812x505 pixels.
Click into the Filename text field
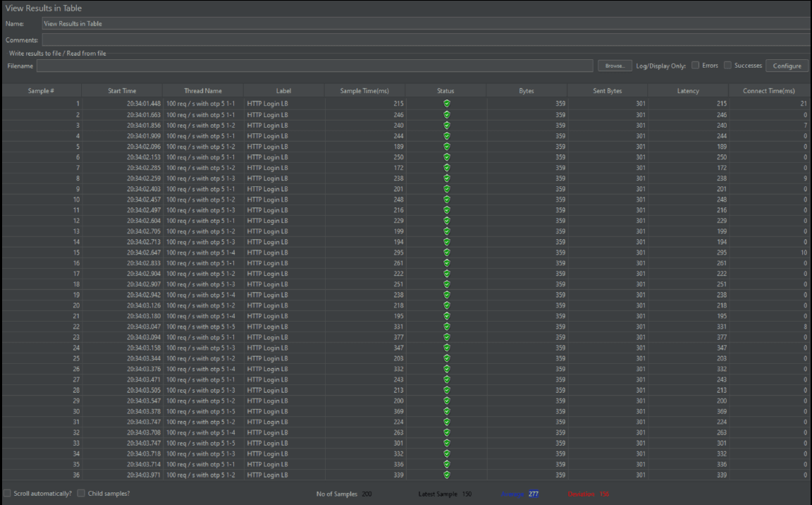pyautogui.click(x=314, y=66)
